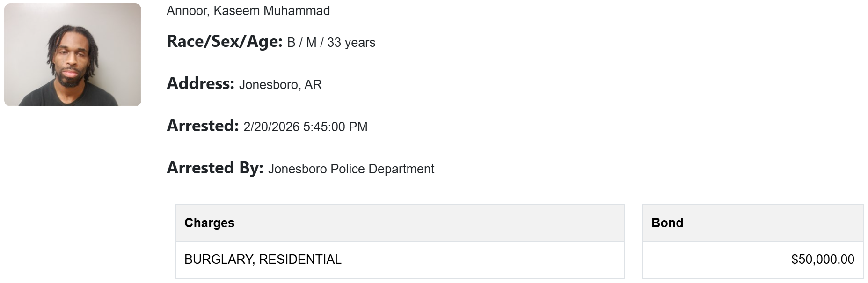Select the $50,000.00 bond amount

[823, 260]
